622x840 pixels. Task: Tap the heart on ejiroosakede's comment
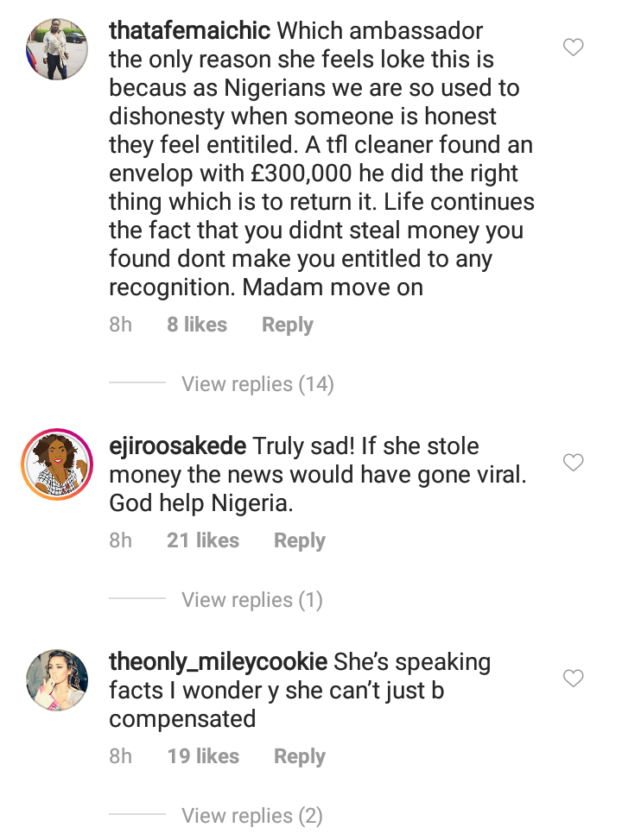(x=574, y=463)
